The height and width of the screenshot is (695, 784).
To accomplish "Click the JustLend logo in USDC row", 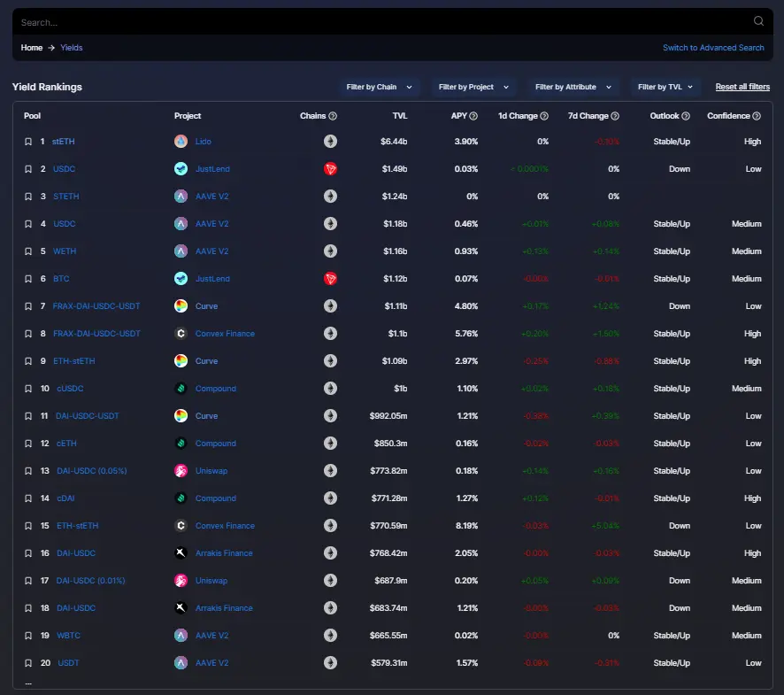I will point(181,169).
